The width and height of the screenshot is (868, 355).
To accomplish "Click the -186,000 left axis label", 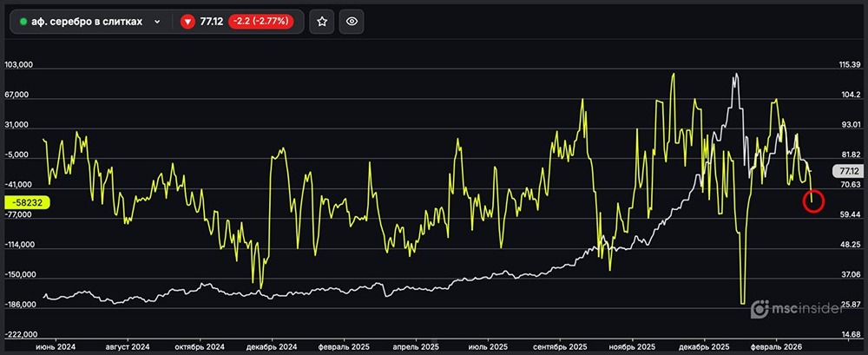I will 19,306.
